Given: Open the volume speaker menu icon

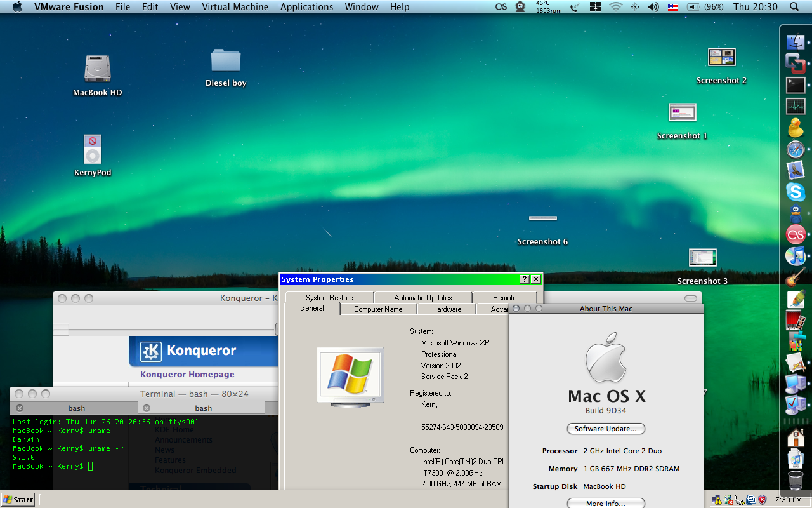Looking at the screenshot, I should 653,7.
